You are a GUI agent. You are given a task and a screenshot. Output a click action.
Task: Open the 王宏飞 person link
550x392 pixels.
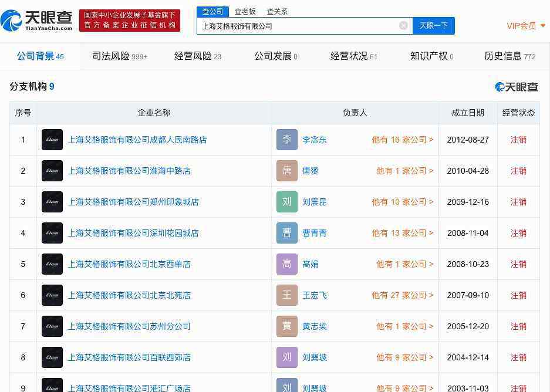point(315,295)
